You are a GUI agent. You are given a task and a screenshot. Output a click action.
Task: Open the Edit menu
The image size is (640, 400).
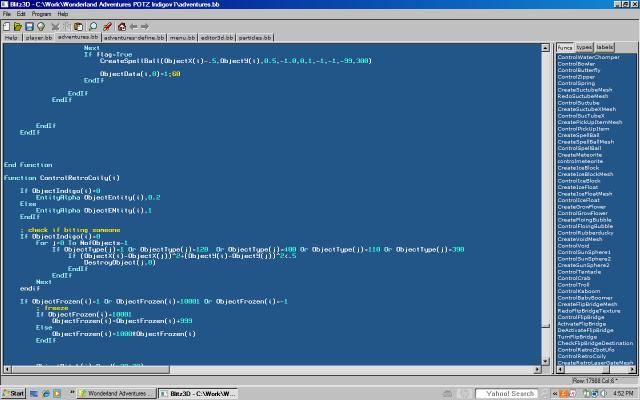pyautogui.click(x=21, y=15)
